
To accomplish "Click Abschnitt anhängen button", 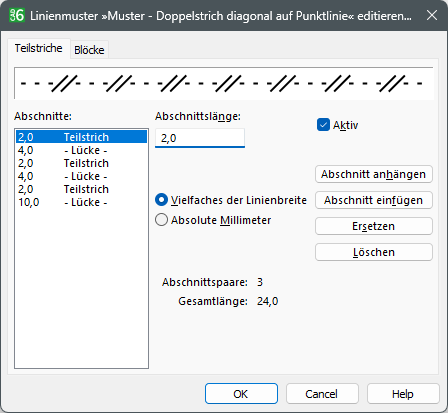I will tap(374, 174).
